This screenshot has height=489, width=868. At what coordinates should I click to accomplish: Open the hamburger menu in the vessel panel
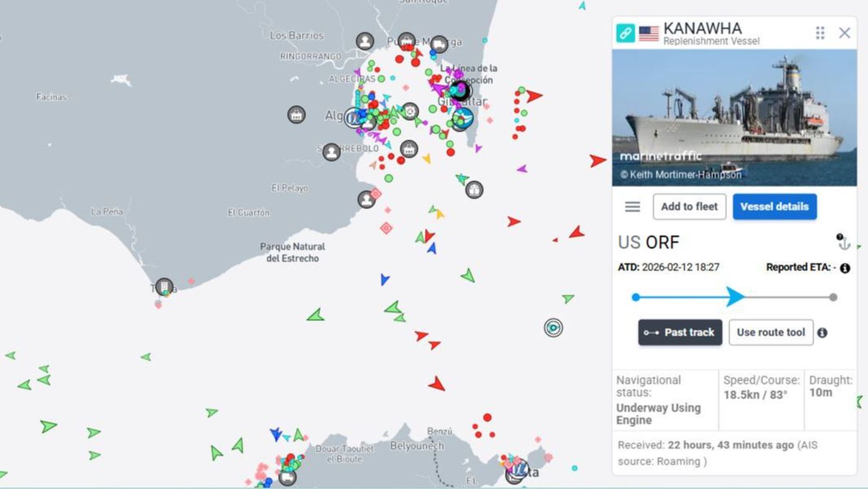[631, 206]
